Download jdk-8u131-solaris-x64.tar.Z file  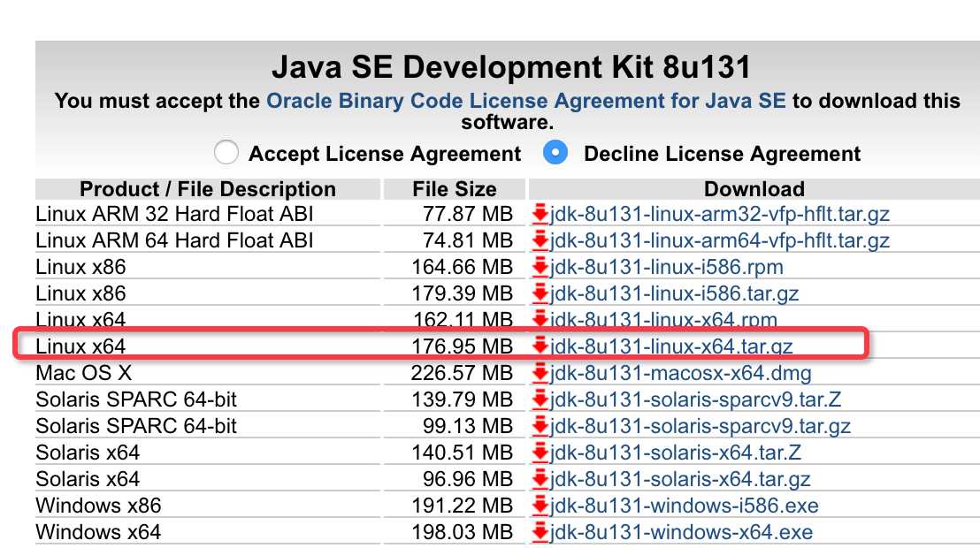click(x=675, y=453)
